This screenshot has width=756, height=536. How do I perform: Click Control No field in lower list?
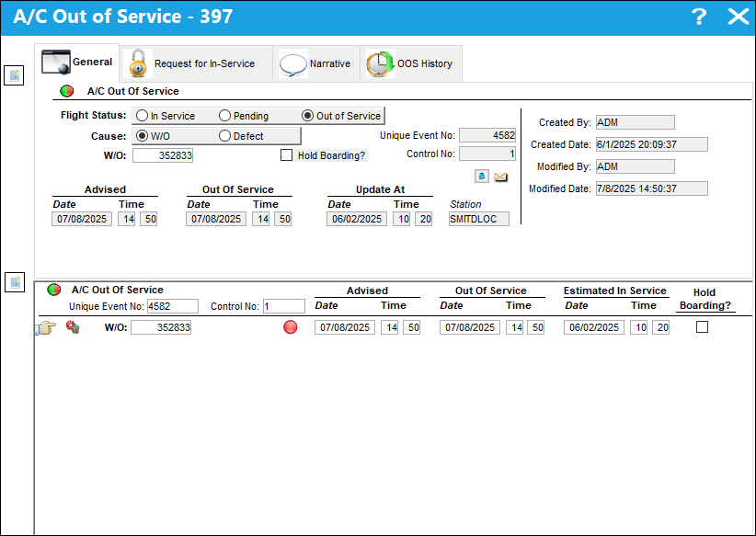(x=284, y=306)
